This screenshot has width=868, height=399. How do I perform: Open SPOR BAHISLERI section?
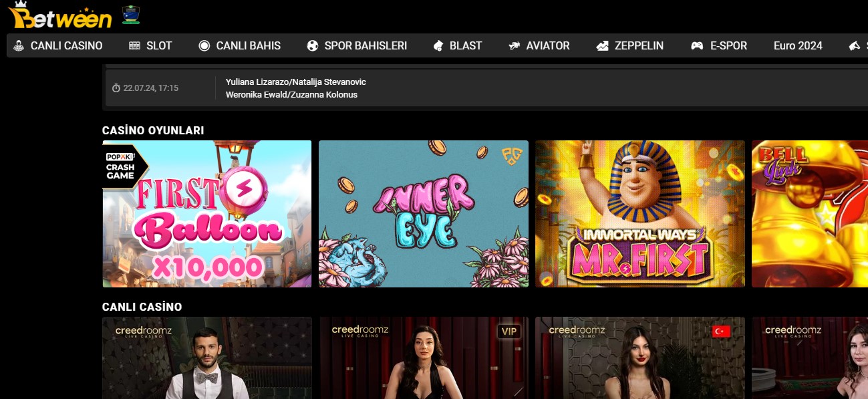point(357,46)
